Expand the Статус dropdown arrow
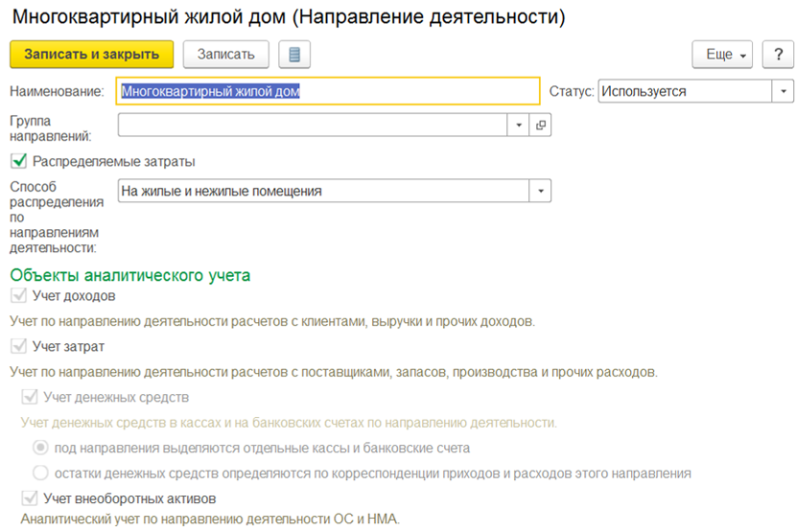This screenshot has width=796, height=532. 784,91
